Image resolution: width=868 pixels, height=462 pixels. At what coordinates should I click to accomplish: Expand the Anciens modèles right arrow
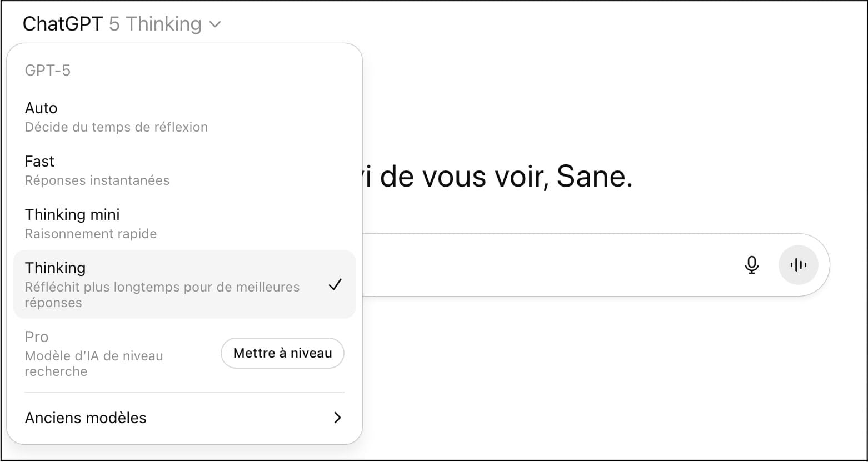(x=337, y=418)
